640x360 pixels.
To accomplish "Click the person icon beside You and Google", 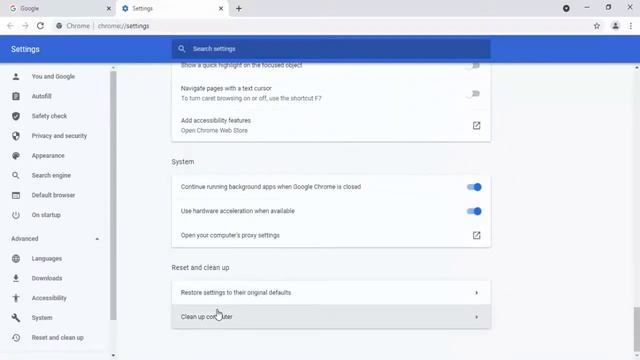I will click(x=16, y=76).
